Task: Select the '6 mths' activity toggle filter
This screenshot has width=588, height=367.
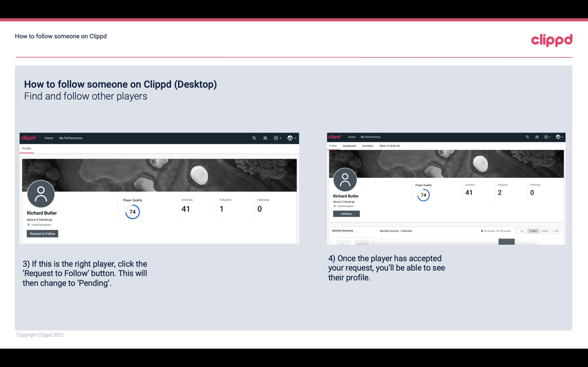Action: [x=533, y=230]
